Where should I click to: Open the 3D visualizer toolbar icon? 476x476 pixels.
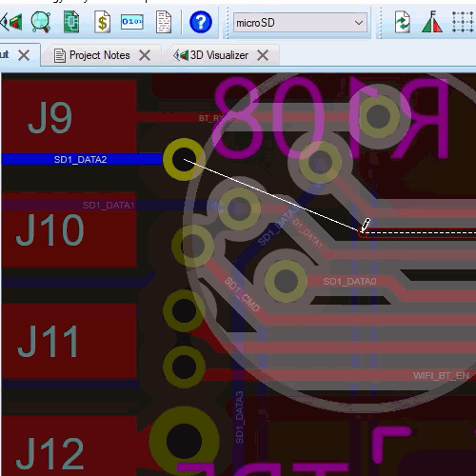(x=11, y=22)
